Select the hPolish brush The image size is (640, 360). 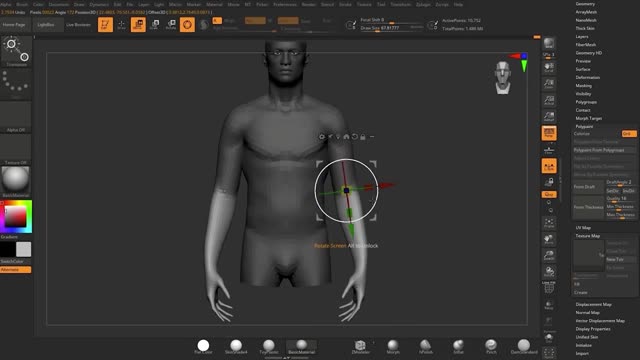coord(425,347)
